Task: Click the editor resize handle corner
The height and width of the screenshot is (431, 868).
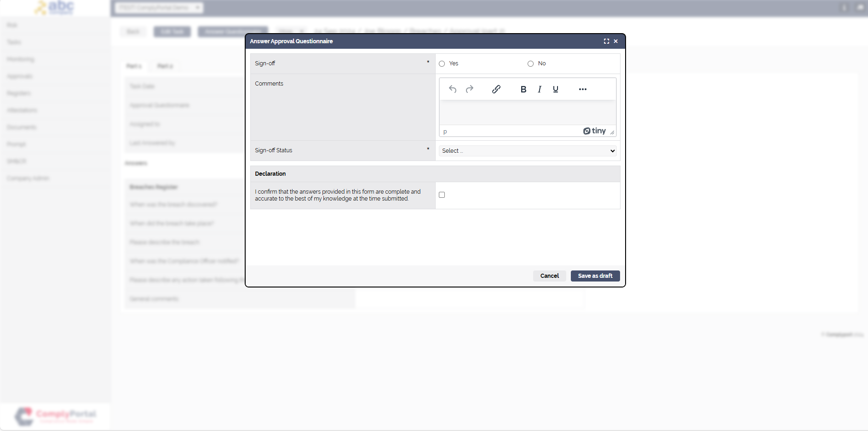Action: click(x=612, y=132)
